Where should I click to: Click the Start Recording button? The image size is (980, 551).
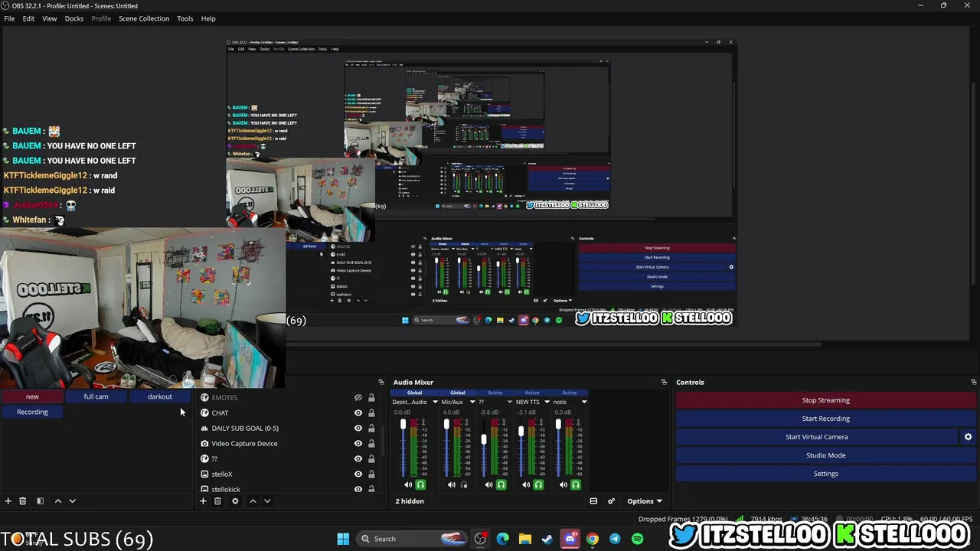click(825, 419)
